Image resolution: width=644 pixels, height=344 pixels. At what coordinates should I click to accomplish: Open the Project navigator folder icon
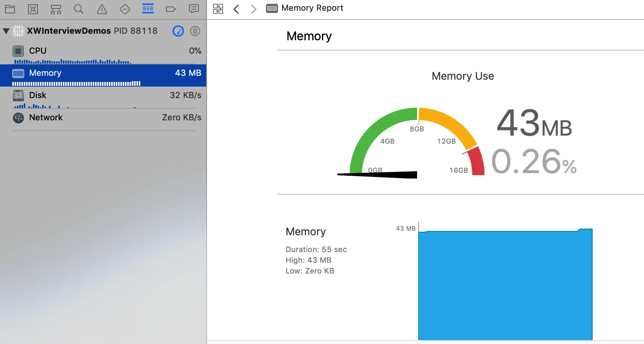pyautogui.click(x=10, y=9)
